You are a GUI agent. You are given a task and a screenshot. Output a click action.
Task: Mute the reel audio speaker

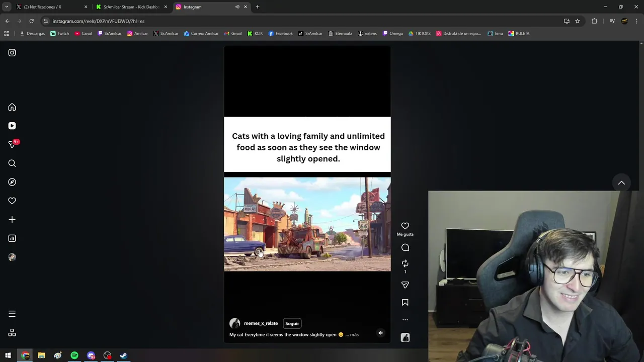[380, 333]
